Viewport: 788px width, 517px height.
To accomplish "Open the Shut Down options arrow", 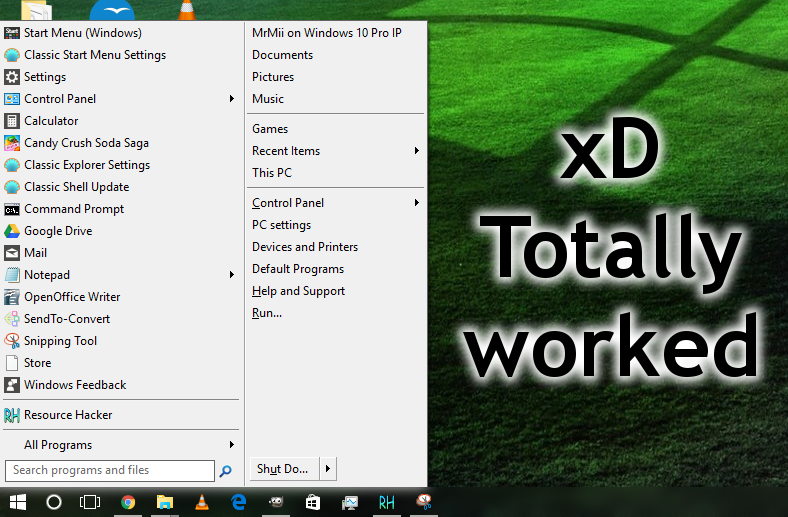I will 328,469.
